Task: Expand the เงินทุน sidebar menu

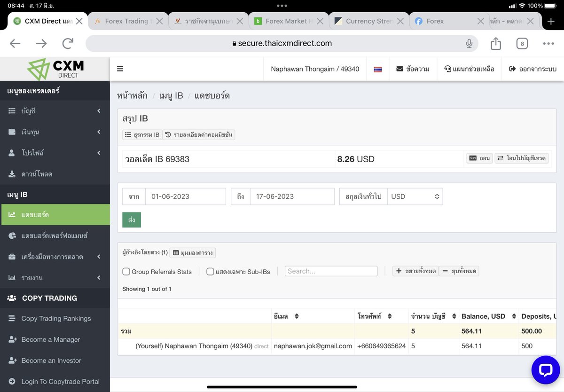Action: pyautogui.click(x=55, y=132)
